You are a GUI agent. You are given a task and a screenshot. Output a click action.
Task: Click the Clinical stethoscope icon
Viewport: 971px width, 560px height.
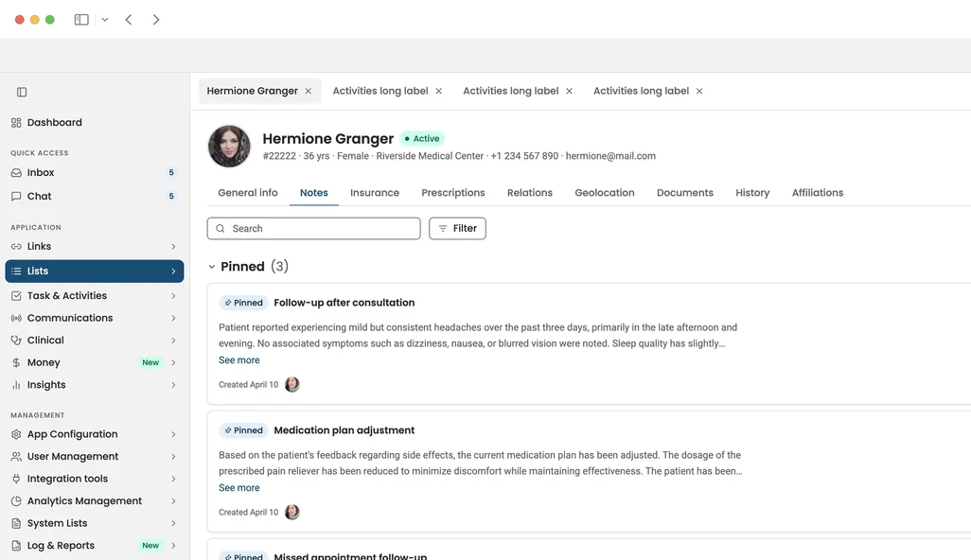[16, 341]
